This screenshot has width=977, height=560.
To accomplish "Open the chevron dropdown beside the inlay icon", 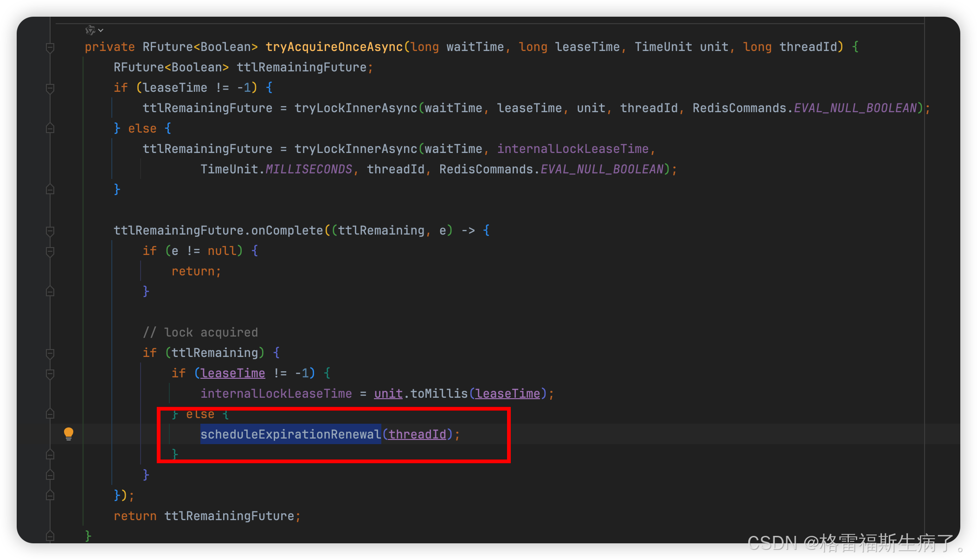I will point(101,31).
